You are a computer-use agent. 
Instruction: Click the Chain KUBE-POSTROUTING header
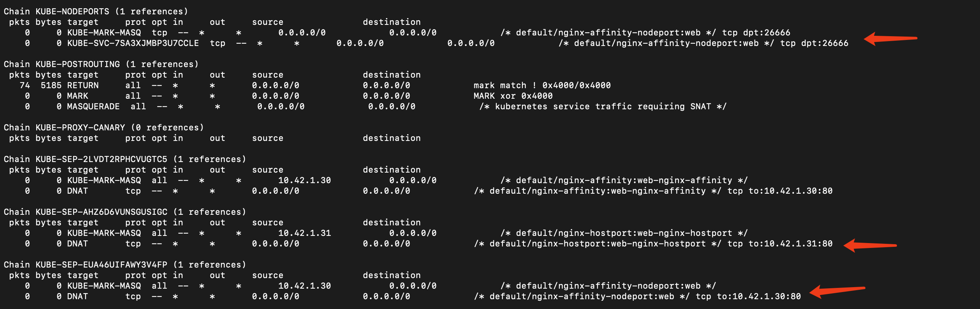(x=101, y=64)
